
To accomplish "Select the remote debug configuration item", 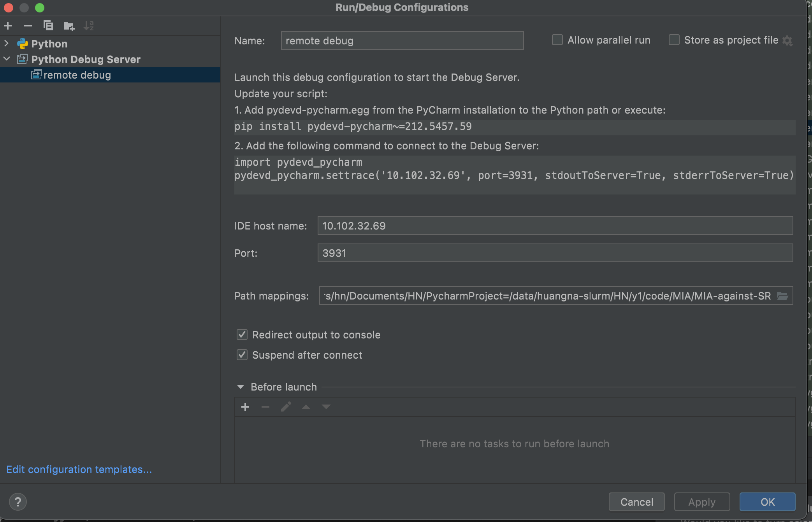I will (x=77, y=75).
